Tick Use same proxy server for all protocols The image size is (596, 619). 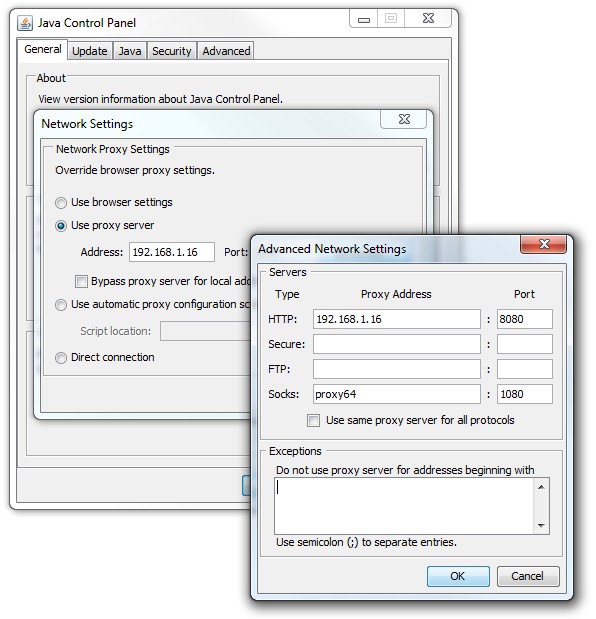click(x=313, y=420)
